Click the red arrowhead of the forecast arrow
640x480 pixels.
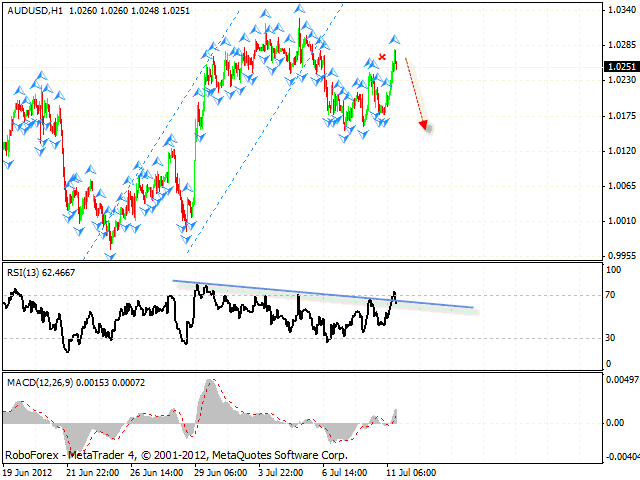427,126
